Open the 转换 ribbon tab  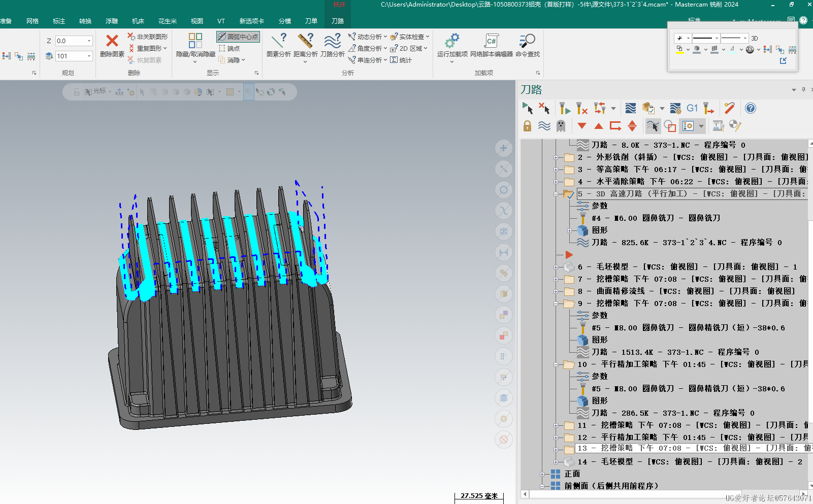[x=85, y=21]
